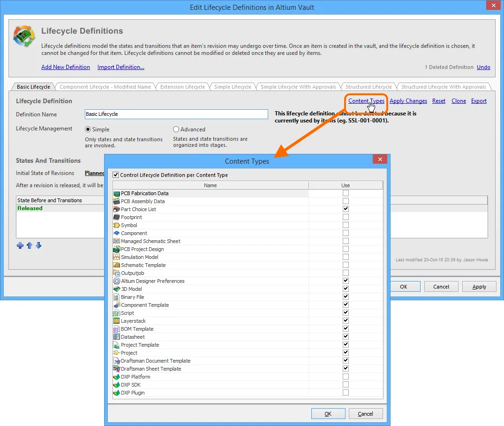Check the Use box for DXP SDK
This screenshot has height=426, width=504.
point(346,385)
